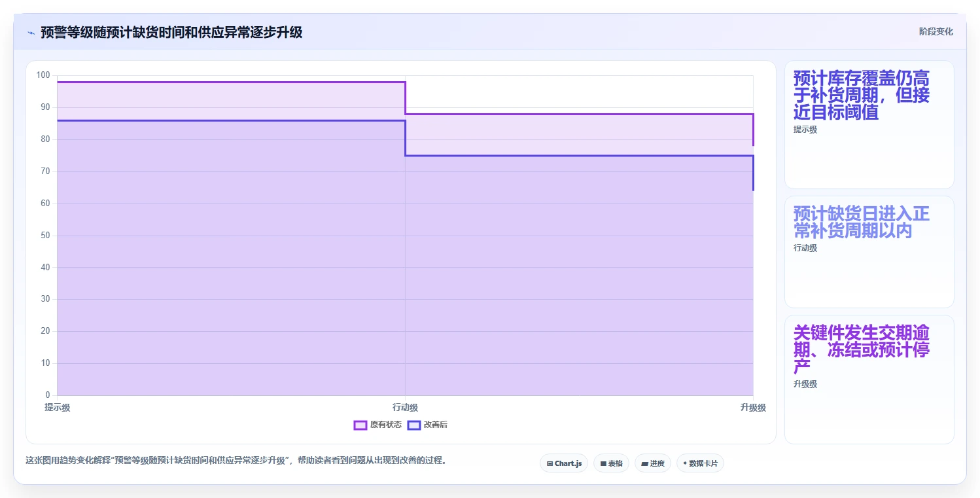
Task: Open the 预计缺货日进入正常补货周期以内 card
Action: click(869, 252)
